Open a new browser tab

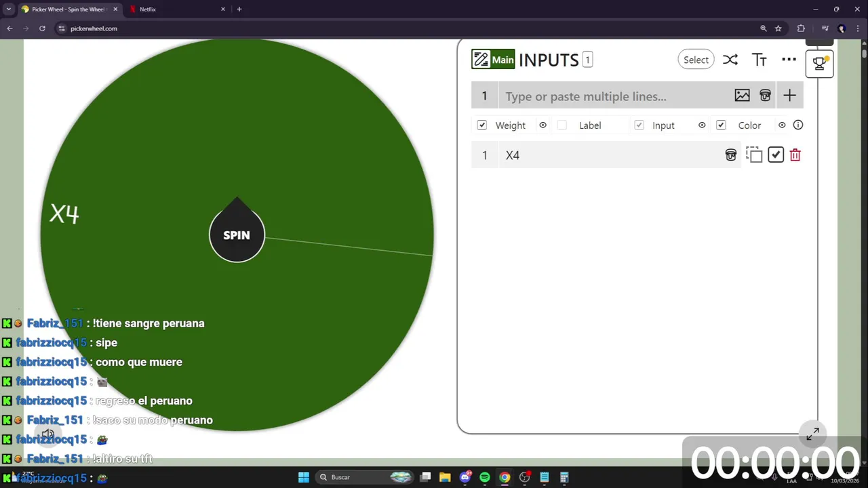pyautogui.click(x=239, y=9)
